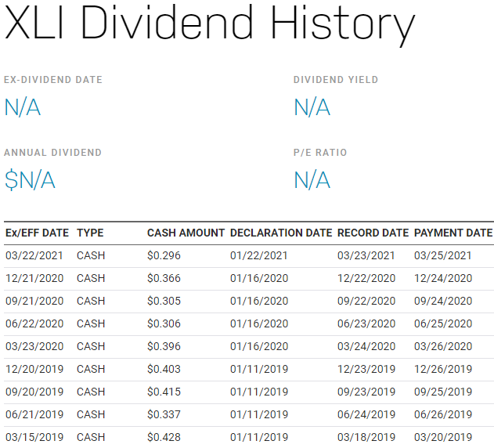
Task: Click declaration date in the 12/21/2020 row
Action: click(x=259, y=278)
